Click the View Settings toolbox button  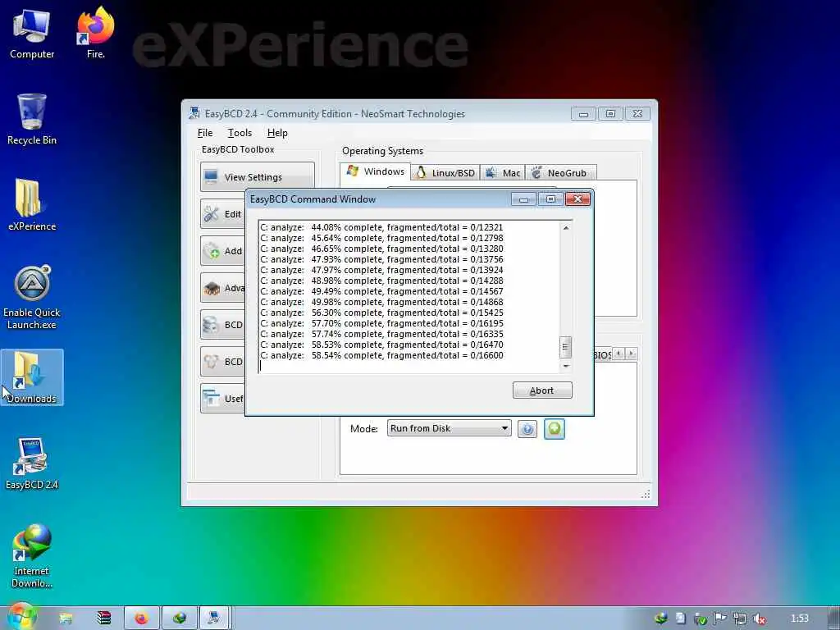pyautogui.click(x=257, y=177)
